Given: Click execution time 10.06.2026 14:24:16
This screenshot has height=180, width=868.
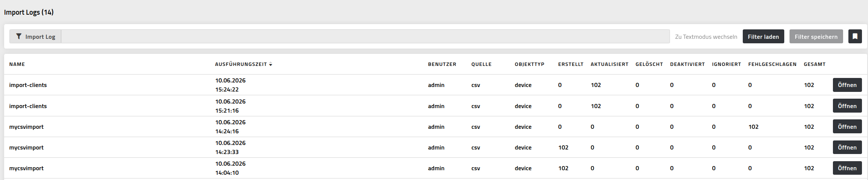Looking at the screenshot, I should point(230,127).
